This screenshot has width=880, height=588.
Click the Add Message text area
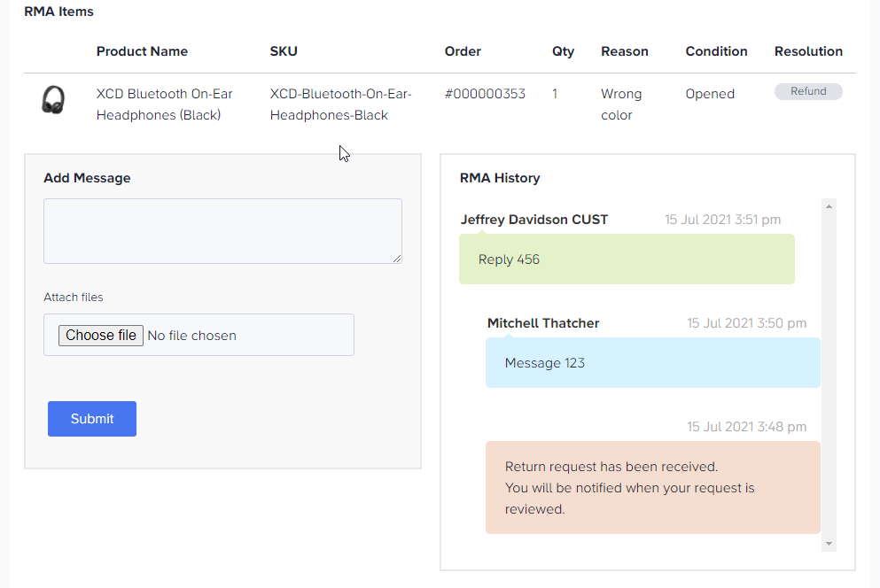pos(222,231)
